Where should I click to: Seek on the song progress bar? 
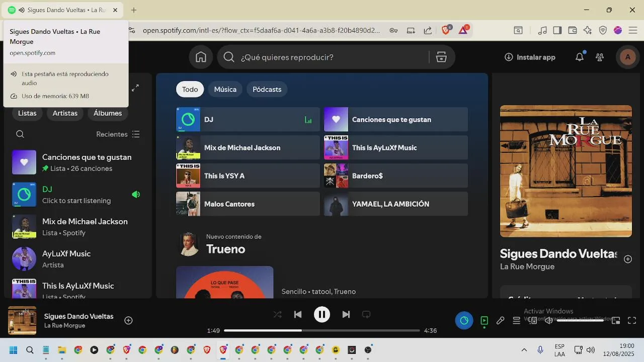coord(322,330)
